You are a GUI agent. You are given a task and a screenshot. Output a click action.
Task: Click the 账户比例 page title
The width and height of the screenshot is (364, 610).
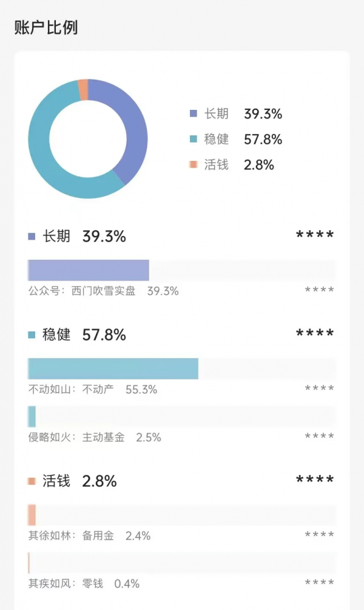coord(46,28)
